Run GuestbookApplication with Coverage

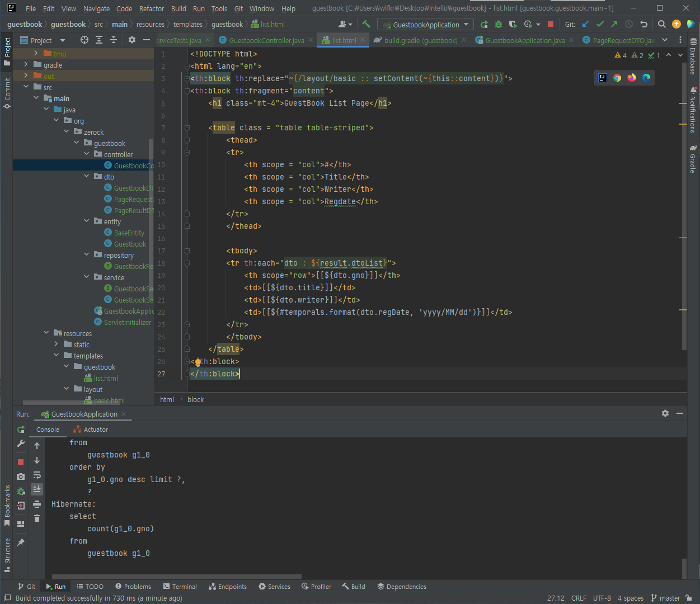(x=513, y=24)
